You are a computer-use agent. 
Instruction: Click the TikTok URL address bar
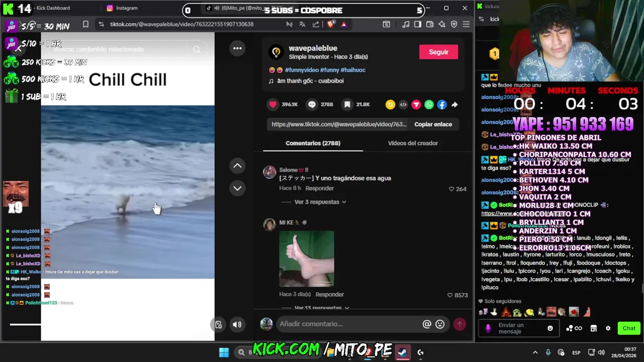pos(182,24)
